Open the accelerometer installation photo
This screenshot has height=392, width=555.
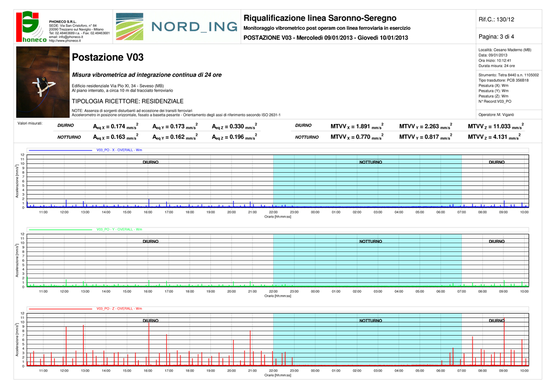(x=43, y=82)
